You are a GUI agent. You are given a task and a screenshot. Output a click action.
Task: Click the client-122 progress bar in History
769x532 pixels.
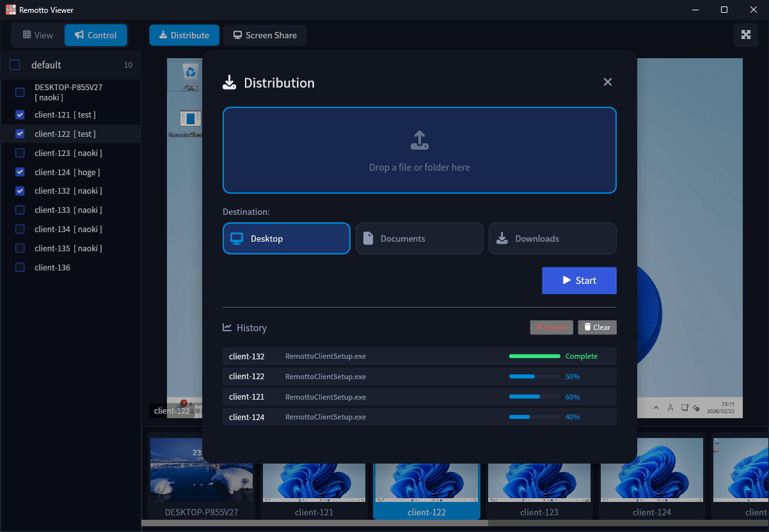click(x=534, y=377)
